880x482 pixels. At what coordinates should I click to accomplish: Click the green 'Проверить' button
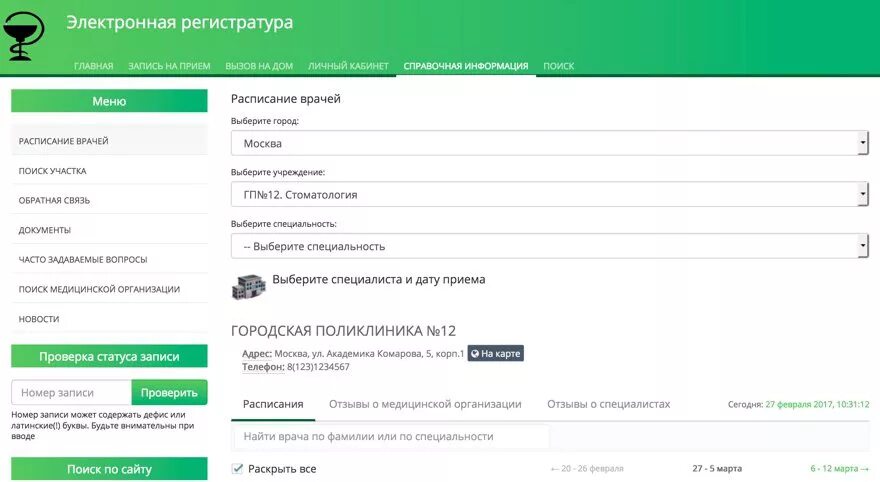coord(169,392)
